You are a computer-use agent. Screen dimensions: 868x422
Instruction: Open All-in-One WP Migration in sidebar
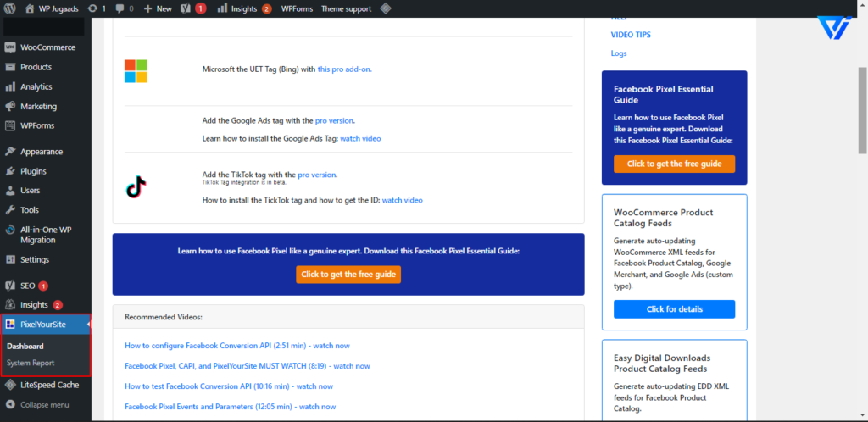pos(46,235)
